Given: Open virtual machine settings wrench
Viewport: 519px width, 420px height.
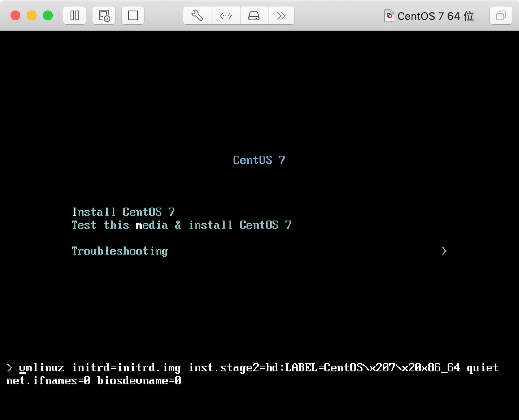Looking at the screenshot, I should click(x=197, y=15).
